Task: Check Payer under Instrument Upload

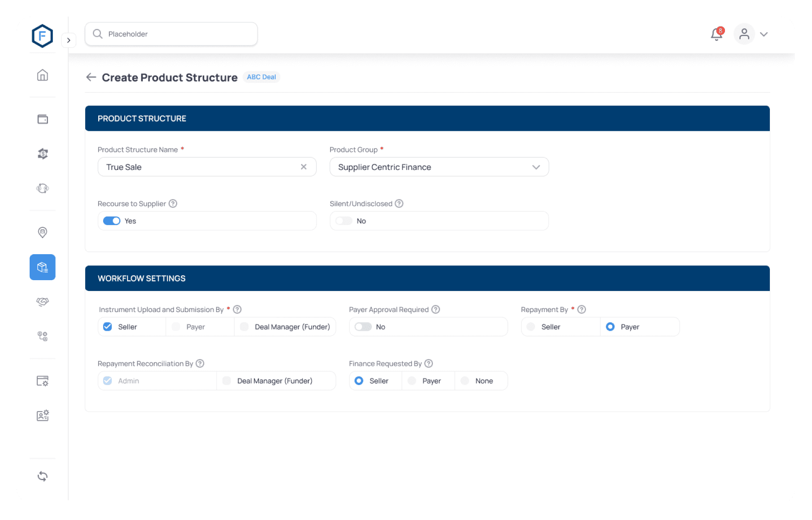Action: click(x=176, y=327)
